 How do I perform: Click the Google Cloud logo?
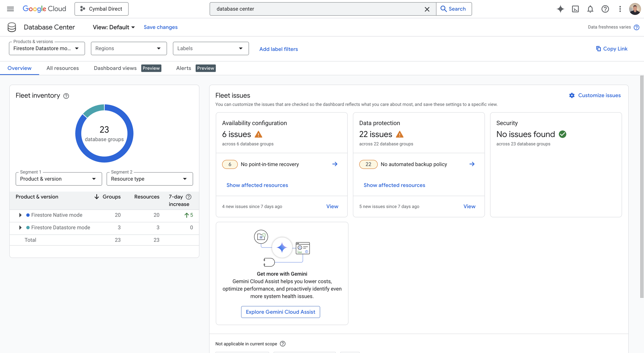click(44, 9)
